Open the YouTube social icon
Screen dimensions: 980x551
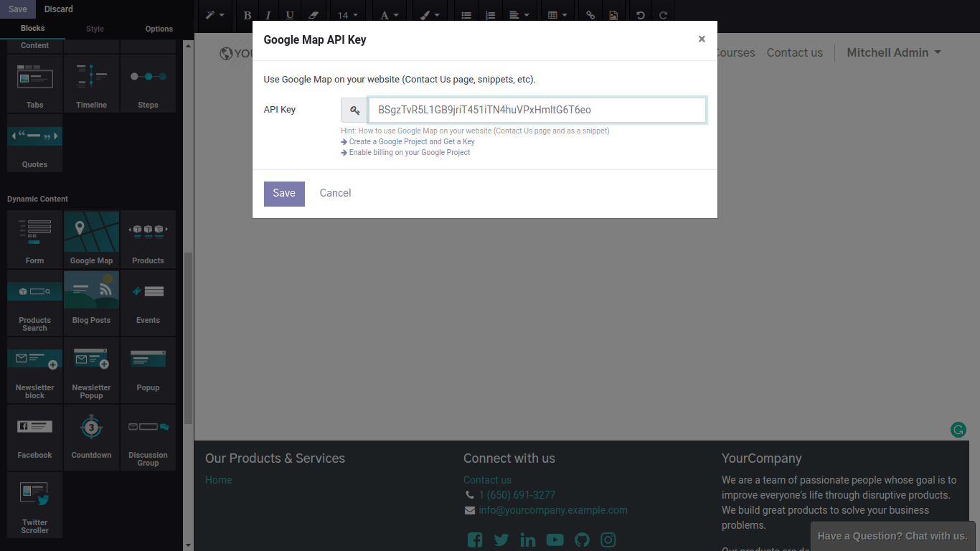coord(555,540)
